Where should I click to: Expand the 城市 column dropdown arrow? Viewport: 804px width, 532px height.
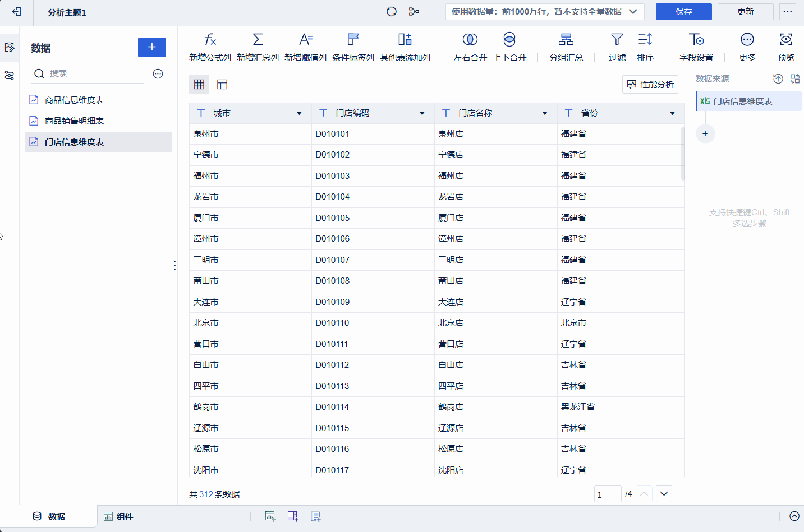[299, 113]
